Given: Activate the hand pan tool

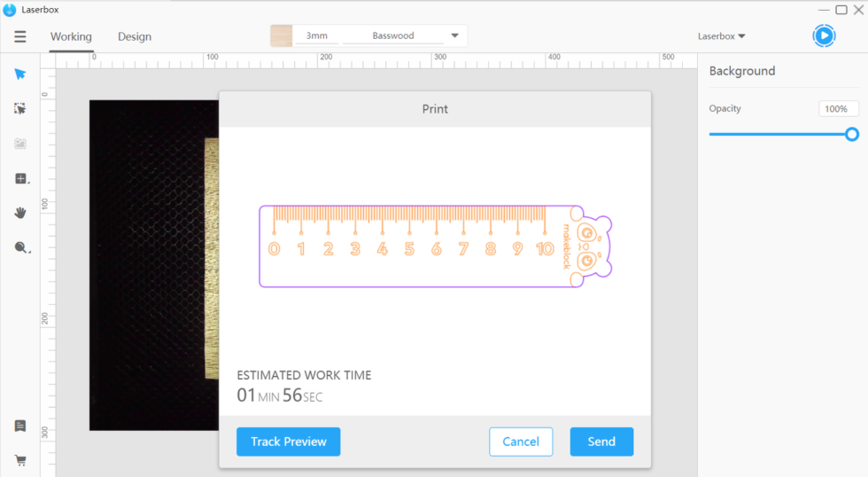Looking at the screenshot, I should pos(19,213).
